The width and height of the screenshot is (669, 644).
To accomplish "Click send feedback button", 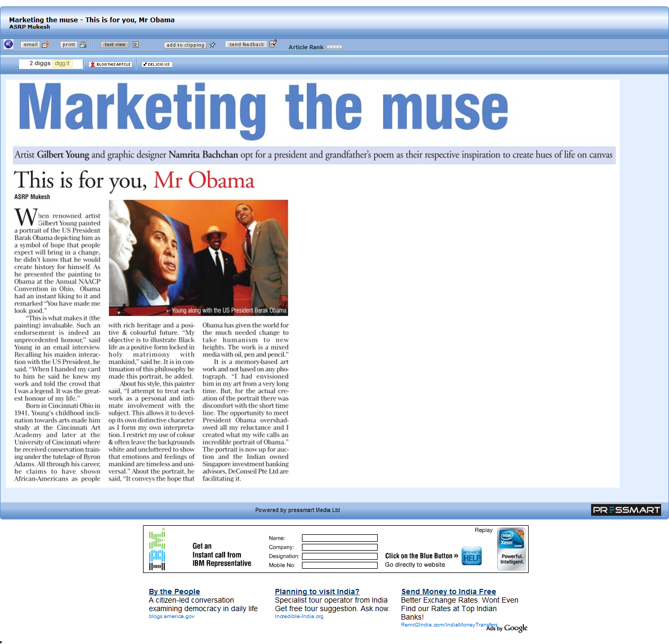I will click(246, 45).
